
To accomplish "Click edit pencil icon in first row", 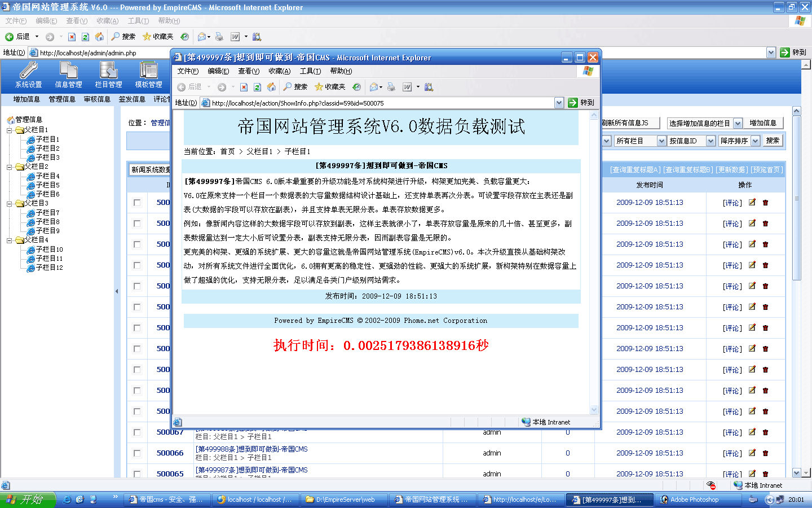I will tap(752, 203).
